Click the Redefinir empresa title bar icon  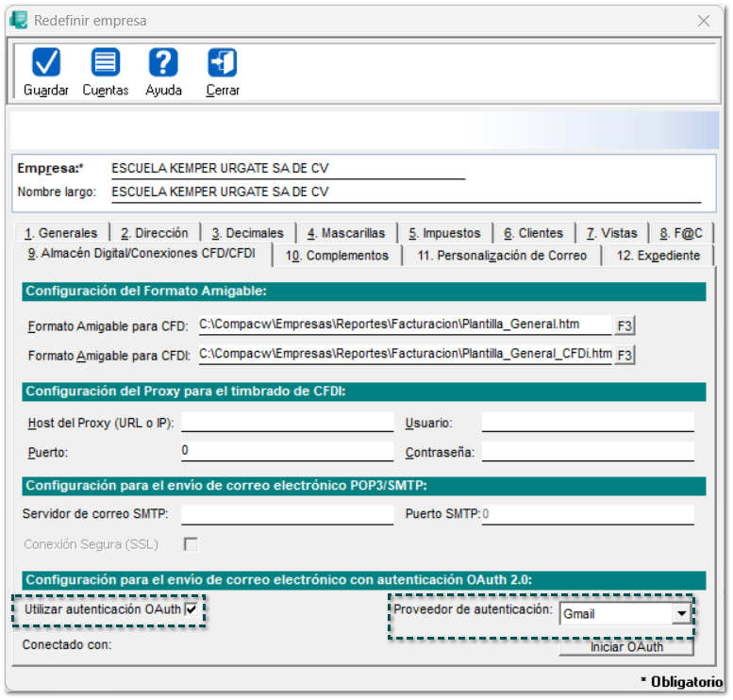[x=18, y=20]
